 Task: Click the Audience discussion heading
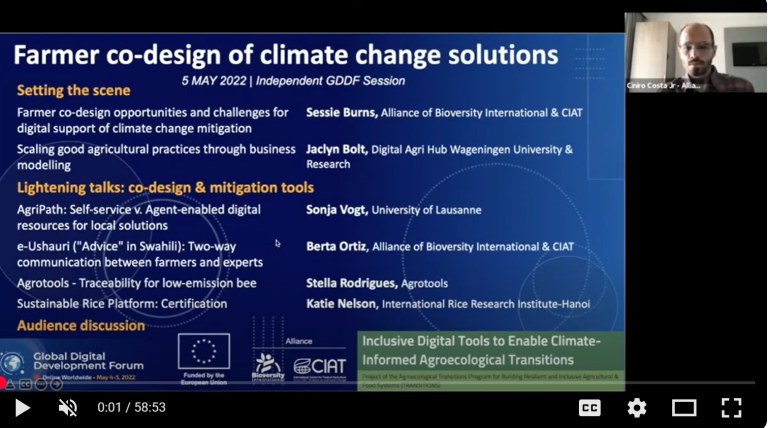click(81, 325)
